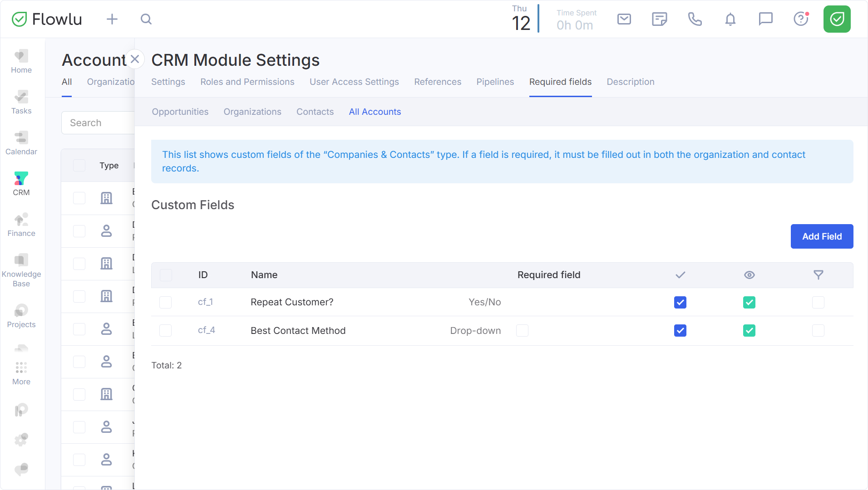The height and width of the screenshot is (490, 868).
Task: Close the CRM Module Settings panel
Action: 135,59
